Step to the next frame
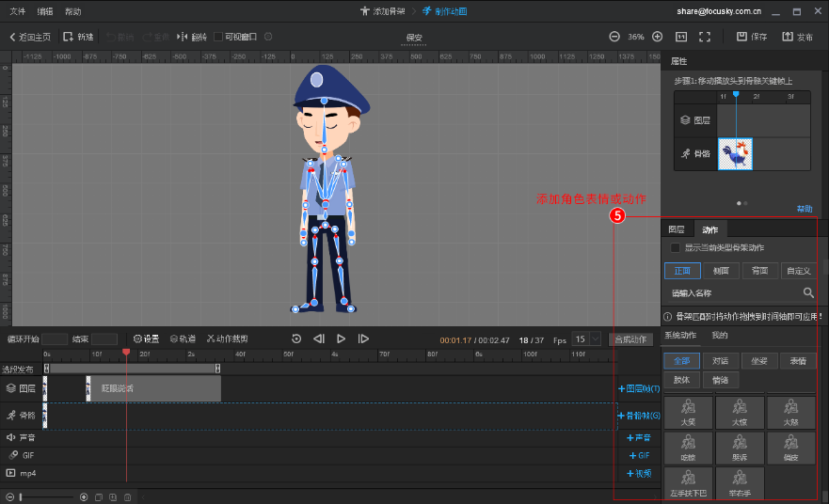Screen dimensions: 829x504 point(363,339)
